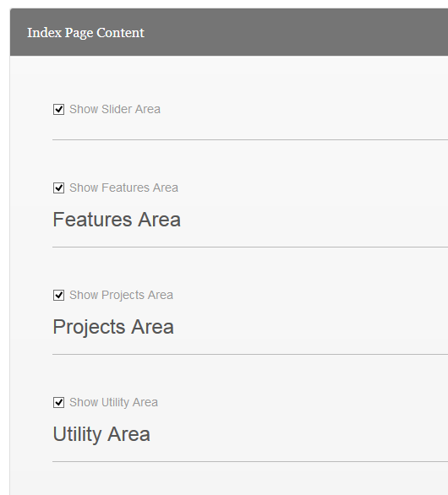Click the divider line under Utility Area heading
Viewport: 448px width, 495px height.
coord(250,461)
